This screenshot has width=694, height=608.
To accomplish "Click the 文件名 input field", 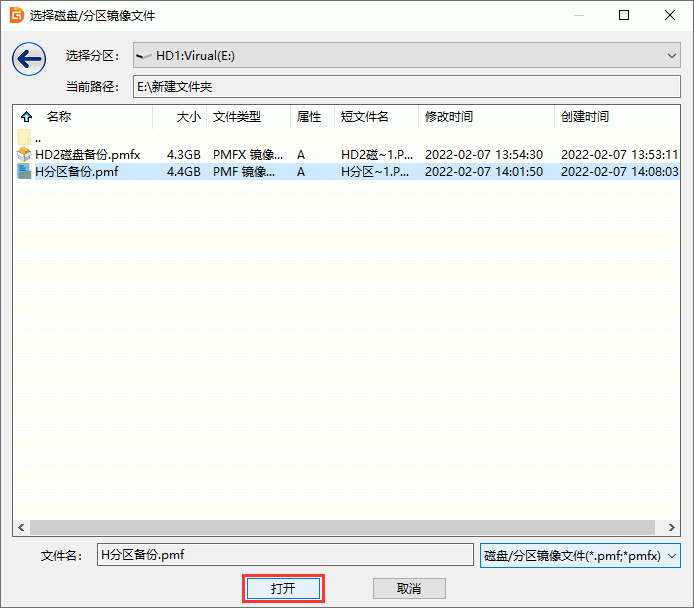I will (285, 554).
